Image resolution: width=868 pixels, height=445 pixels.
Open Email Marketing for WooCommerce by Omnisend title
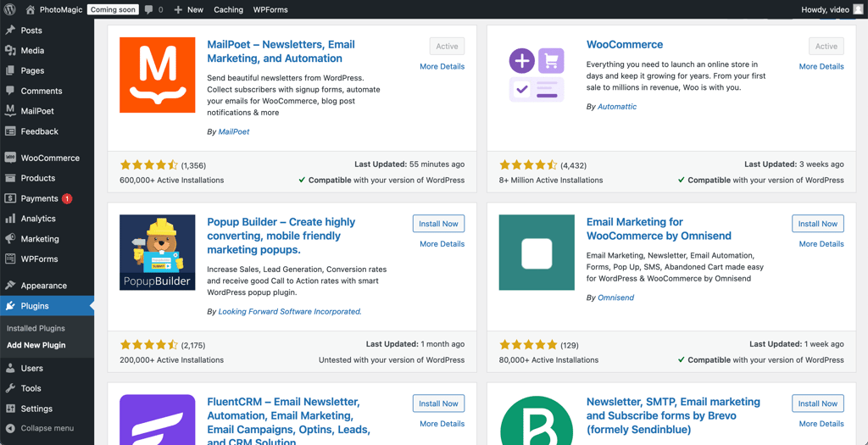(x=659, y=229)
